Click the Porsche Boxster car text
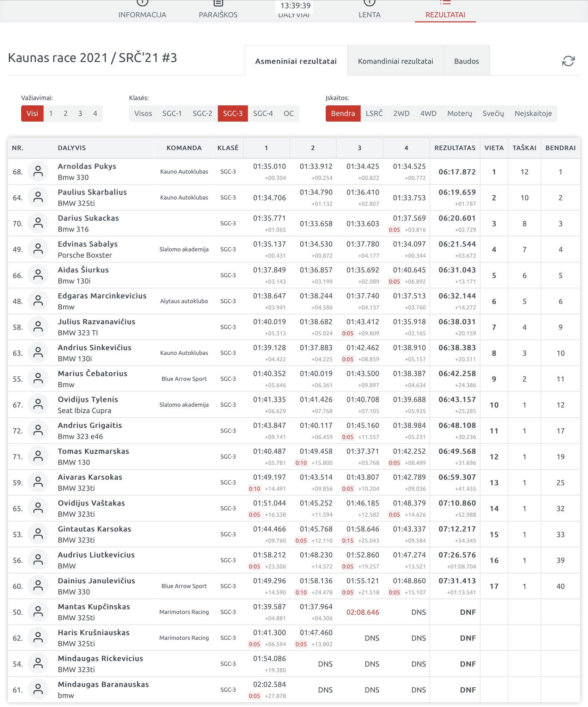The image size is (588, 707). click(85, 255)
